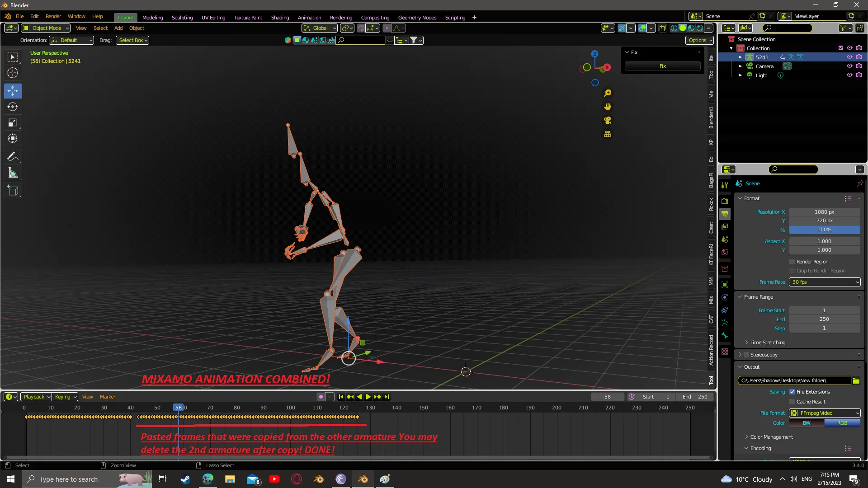The image size is (868, 488).
Task: Open the View Layer properties tab
Action: coord(725,226)
